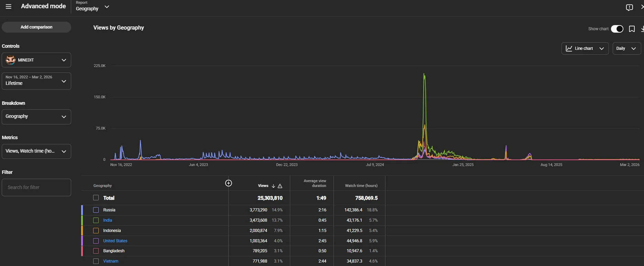Viewport: 644px width, 266px height.
Task: Click the send feedback icon
Action: 629,8
